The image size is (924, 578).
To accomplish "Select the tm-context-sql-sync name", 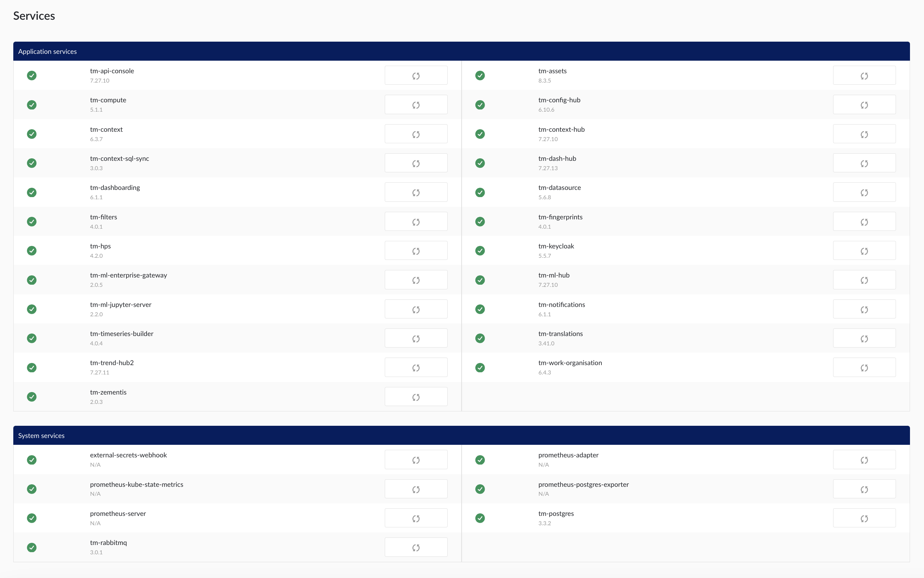I will click(119, 158).
